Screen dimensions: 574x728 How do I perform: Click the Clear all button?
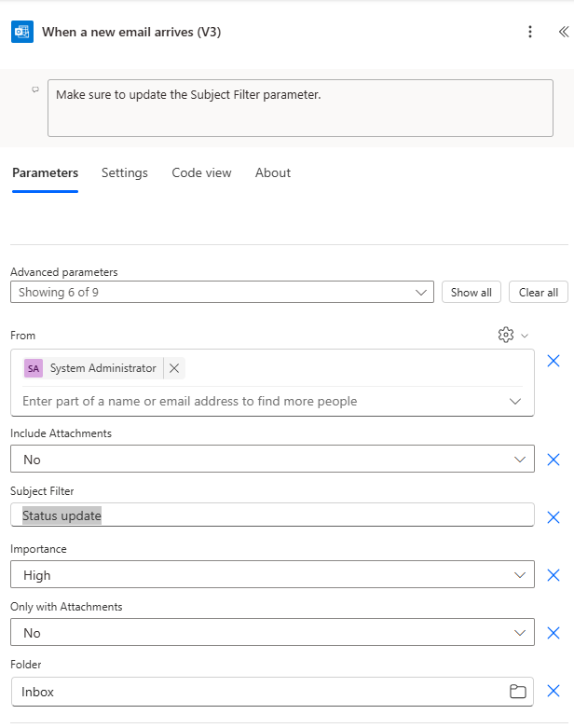click(539, 292)
